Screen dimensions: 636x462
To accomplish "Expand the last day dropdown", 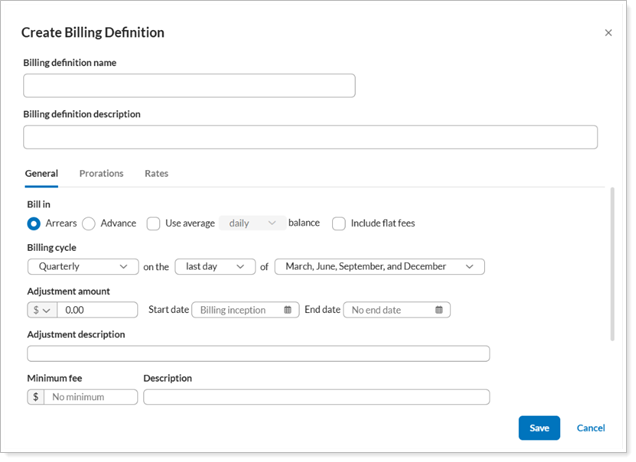I will pyautogui.click(x=214, y=267).
